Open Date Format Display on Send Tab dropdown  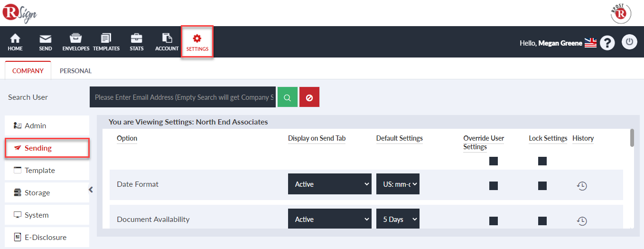coord(330,184)
